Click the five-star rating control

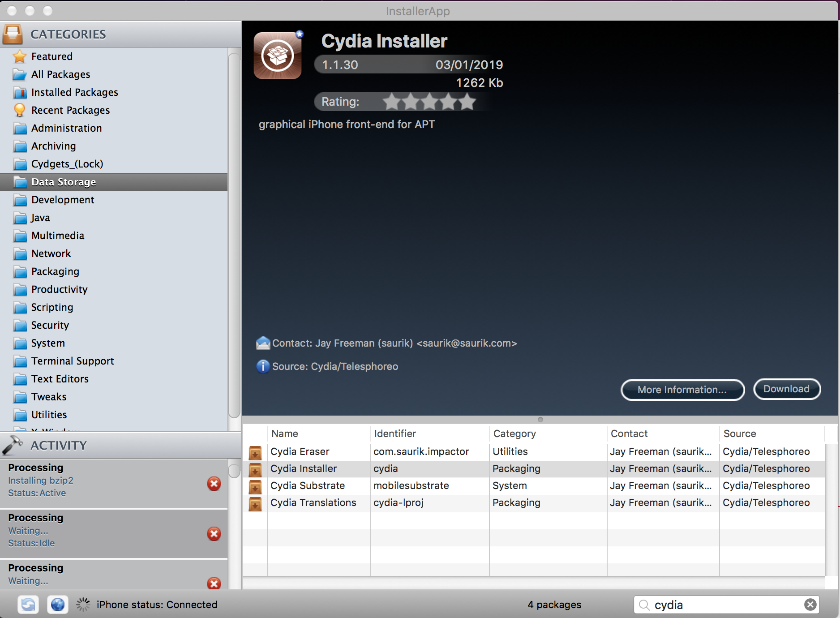pyautogui.click(x=429, y=102)
